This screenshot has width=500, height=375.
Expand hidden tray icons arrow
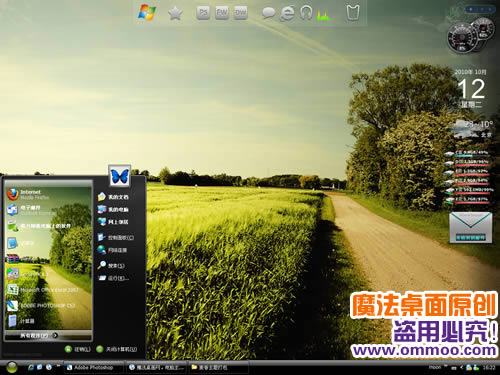click(x=462, y=367)
